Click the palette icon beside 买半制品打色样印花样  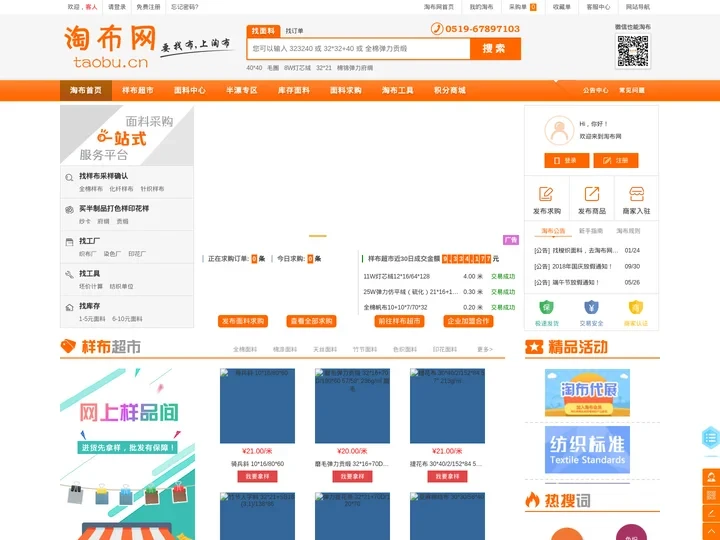click(x=69, y=210)
